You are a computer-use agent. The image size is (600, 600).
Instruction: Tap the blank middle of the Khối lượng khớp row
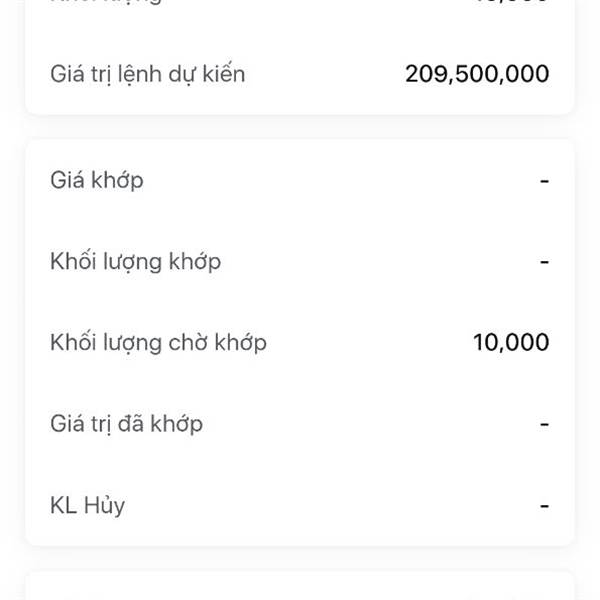pyautogui.click(x=380, y=262)
